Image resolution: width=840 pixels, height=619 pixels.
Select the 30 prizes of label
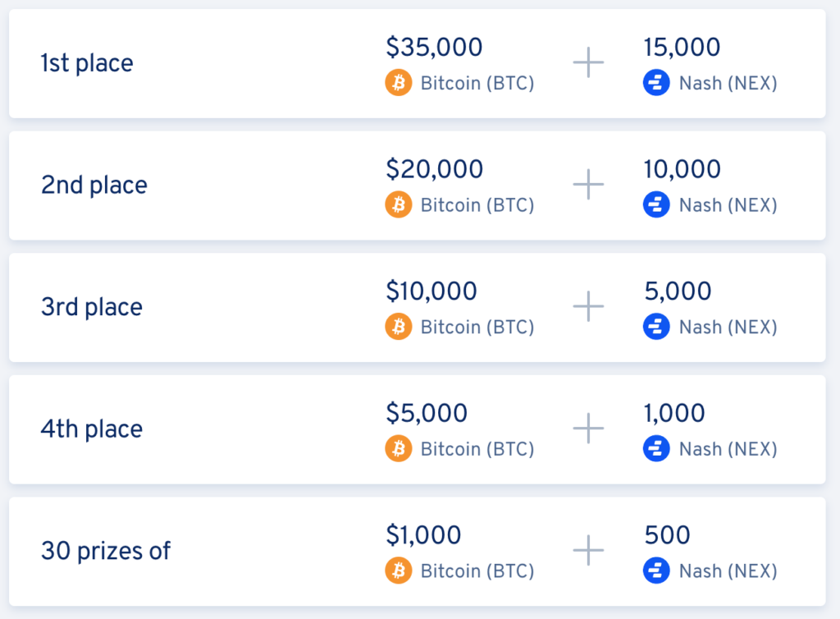point(106,551)
